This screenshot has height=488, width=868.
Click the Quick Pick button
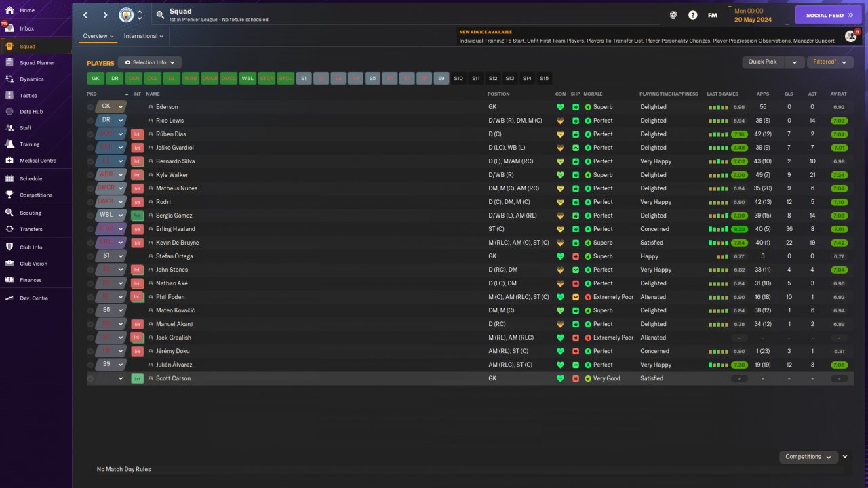763,62
